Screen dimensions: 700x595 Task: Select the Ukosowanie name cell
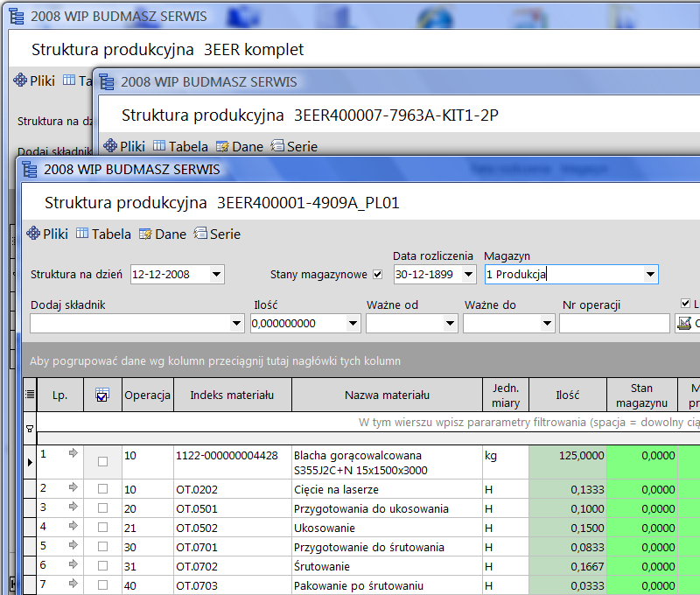tap(388, 528)
